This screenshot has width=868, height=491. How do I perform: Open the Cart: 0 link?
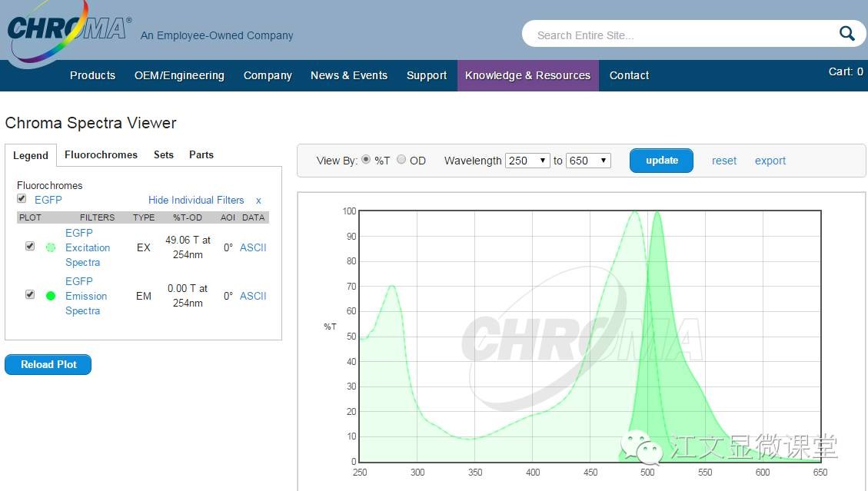[845, 71]
